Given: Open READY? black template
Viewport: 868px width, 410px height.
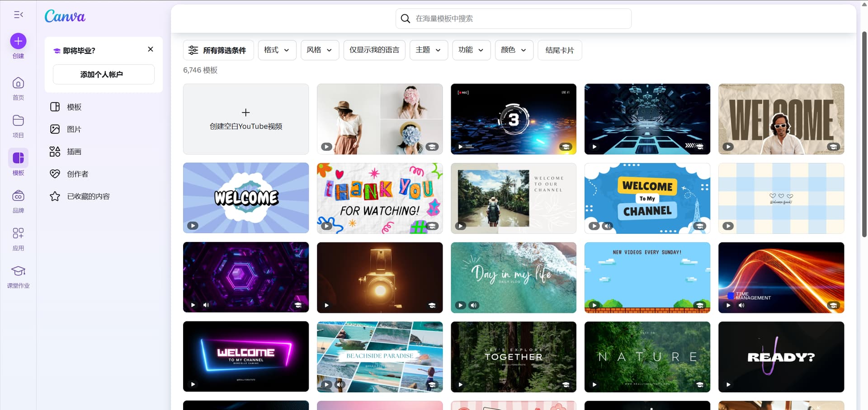Looking at the screenshot, I should coord(781,357).
